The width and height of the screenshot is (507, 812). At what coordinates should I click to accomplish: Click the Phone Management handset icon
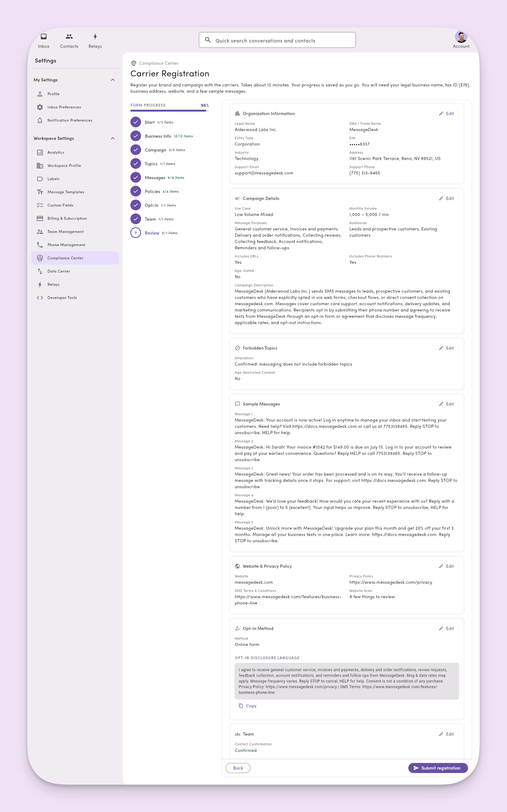pos(40,245)
